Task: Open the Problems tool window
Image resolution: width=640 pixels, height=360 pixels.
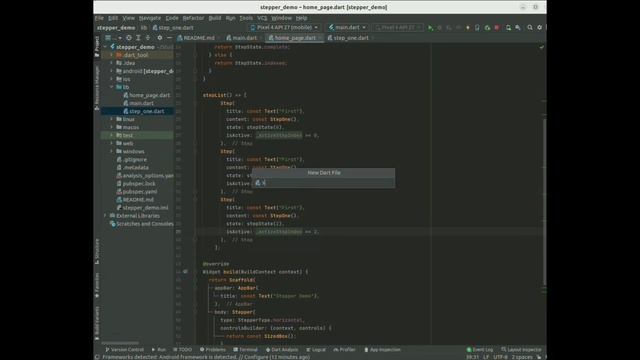Action: tap(213, 350)
